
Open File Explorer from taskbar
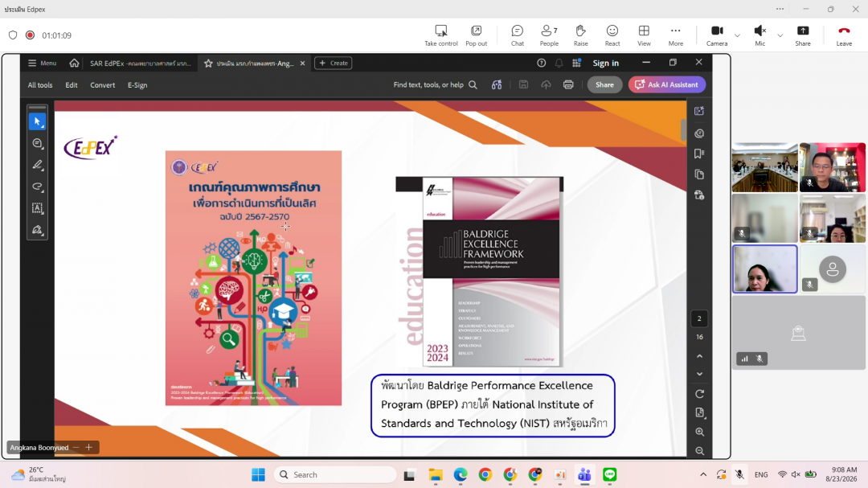[x=436, y=474]
